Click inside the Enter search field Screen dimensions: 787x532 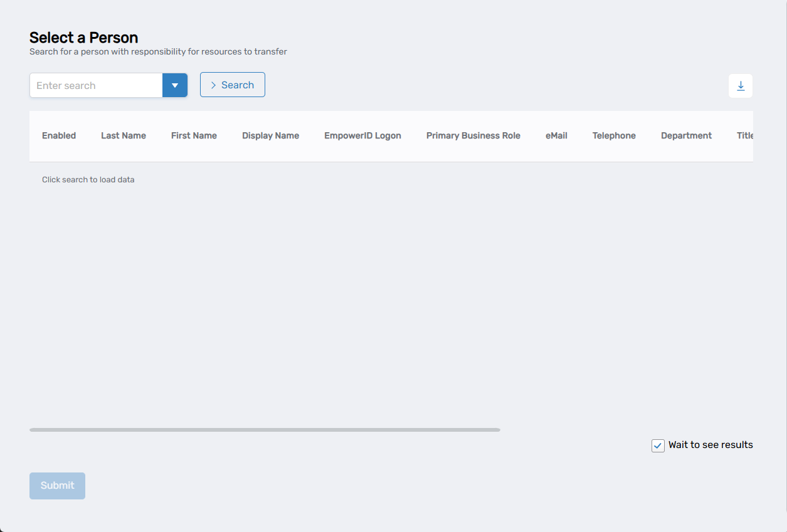pos(94,85)
